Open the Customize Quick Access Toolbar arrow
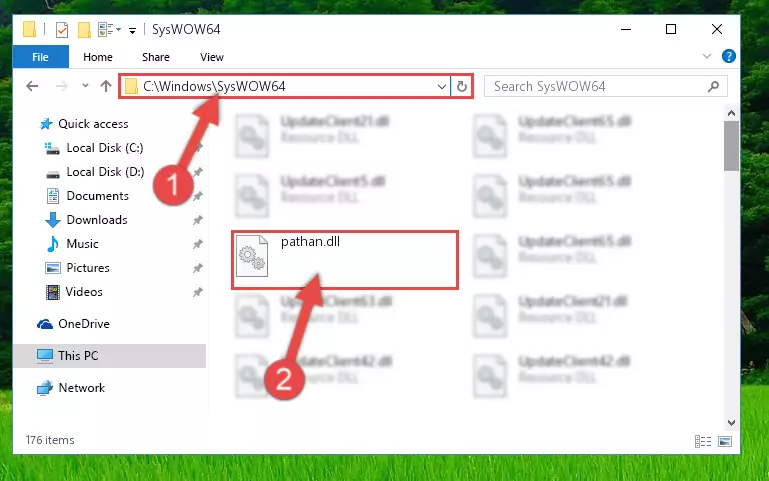 (x=132, y=30)
